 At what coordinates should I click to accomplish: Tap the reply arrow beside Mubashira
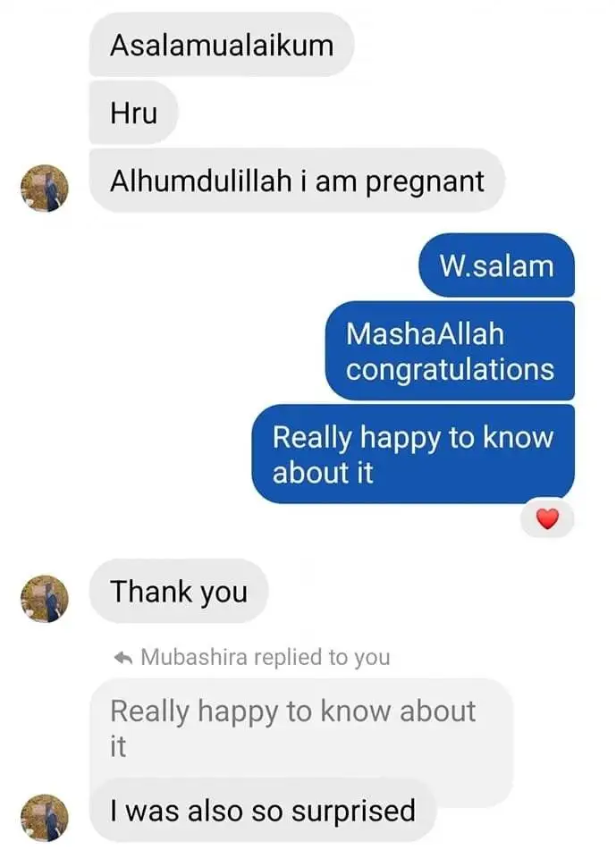click(x=123, y=658)
